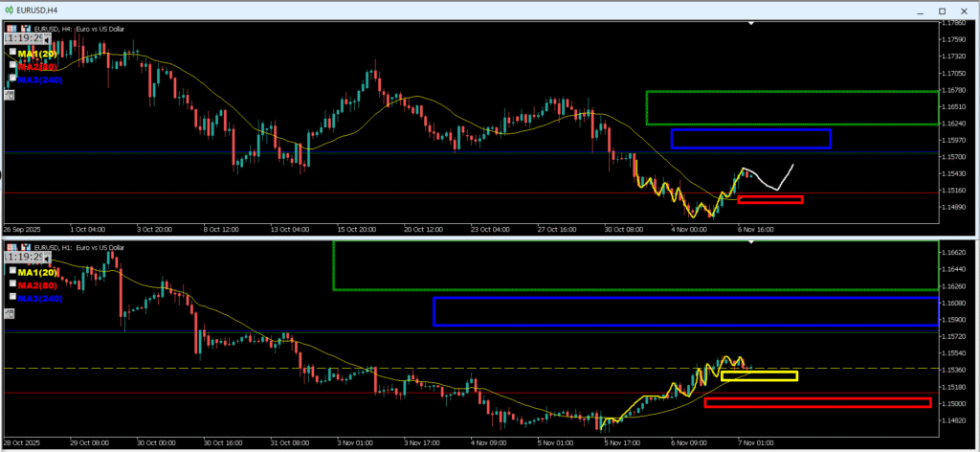Click the hand icon below MA3 in H1 chart
980x452 pixels.
coord(11,312)
